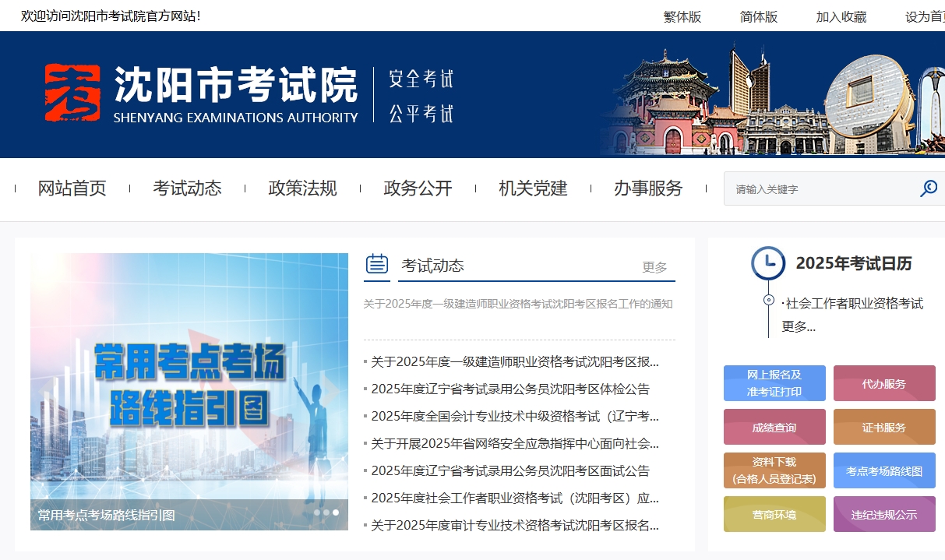Screen dimensions: 945x560
Task: Open 更多 in the 考试动态 panel
Action: point(654,267)
